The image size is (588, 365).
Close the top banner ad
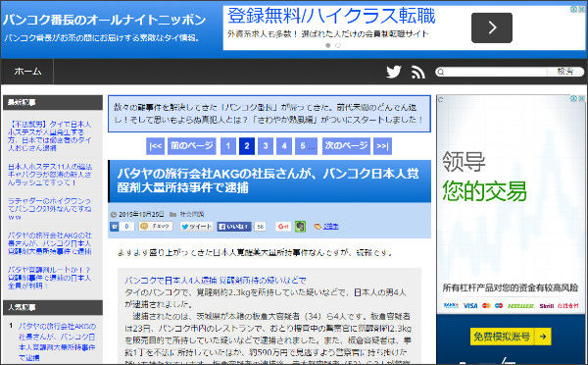click(x=581, y=9)
